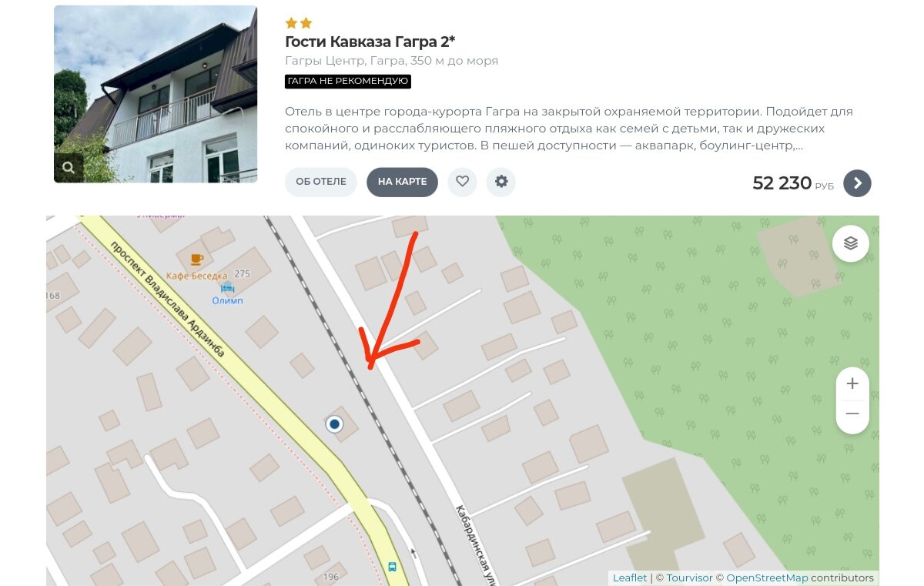Click the 52 230 руб price
Image resolution: width=924 pixels, height=586 pixels.
(x=793, y=183)
